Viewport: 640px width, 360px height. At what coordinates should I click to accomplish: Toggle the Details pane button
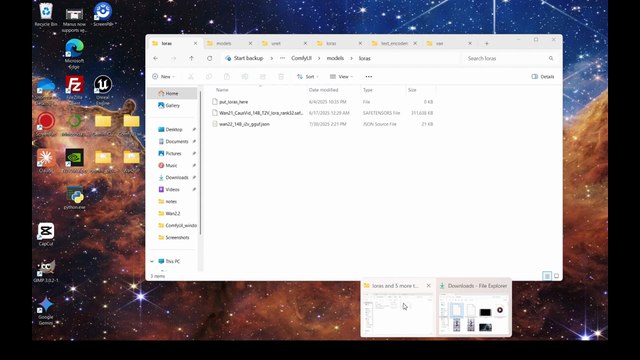(x=543, y=77)
